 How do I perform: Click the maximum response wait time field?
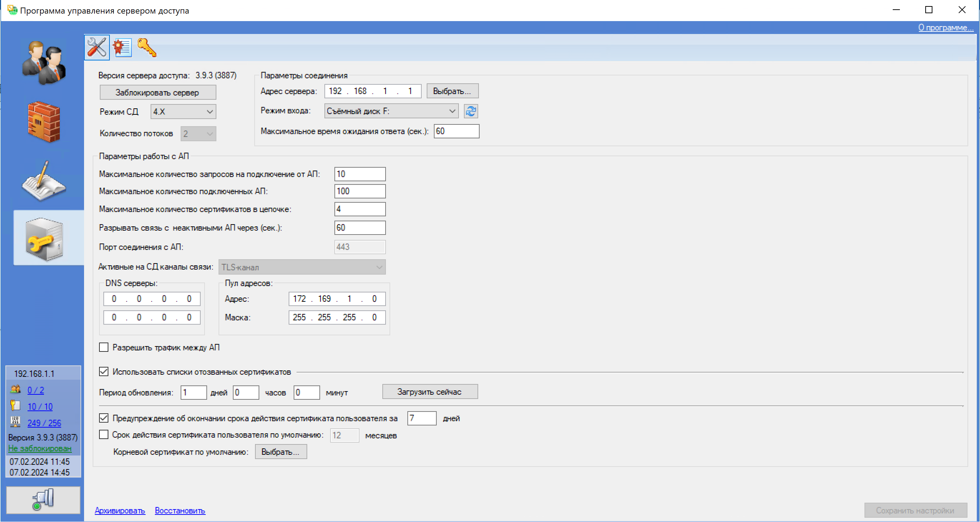pyautogui.click(x=456, y=131)
